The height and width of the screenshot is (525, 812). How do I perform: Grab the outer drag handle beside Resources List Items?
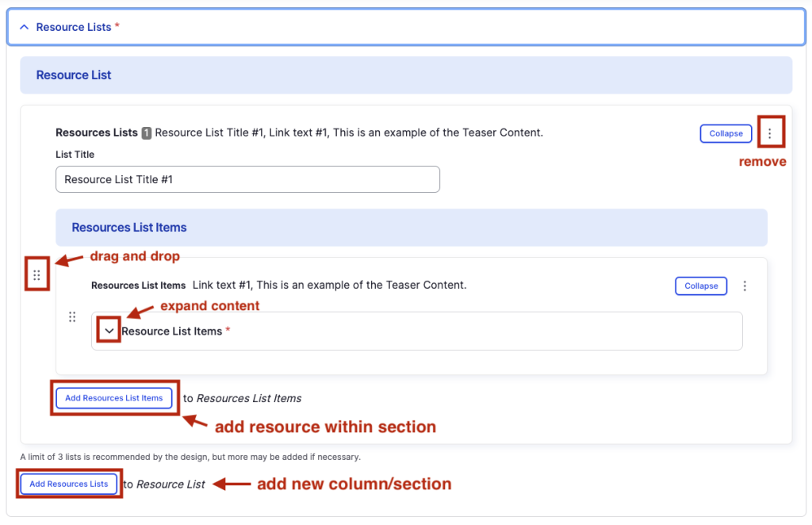[x=36, y=274]
